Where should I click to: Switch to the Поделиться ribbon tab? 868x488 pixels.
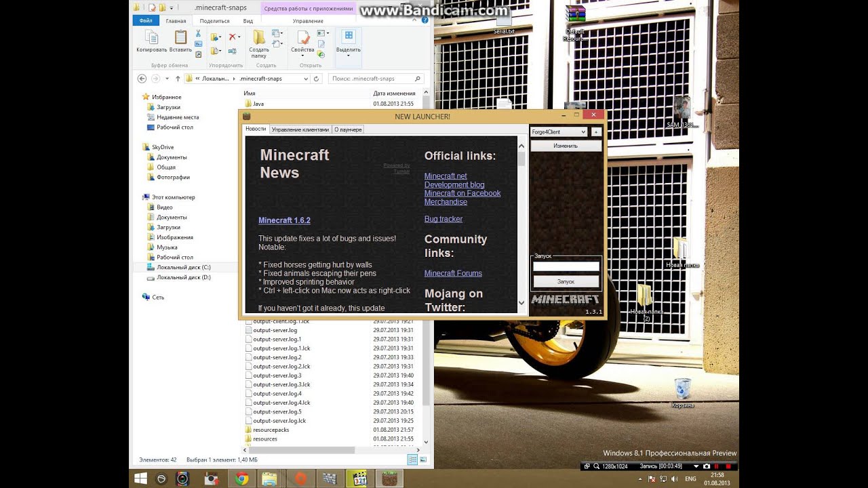coord(214,21)
